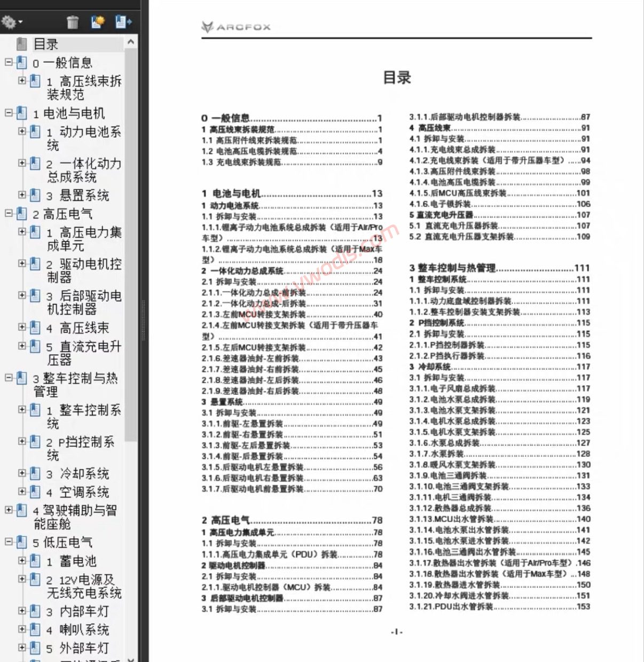Click bookmark page icon beside '4 空调系统'
644x662 pixels.
point(35,492)
